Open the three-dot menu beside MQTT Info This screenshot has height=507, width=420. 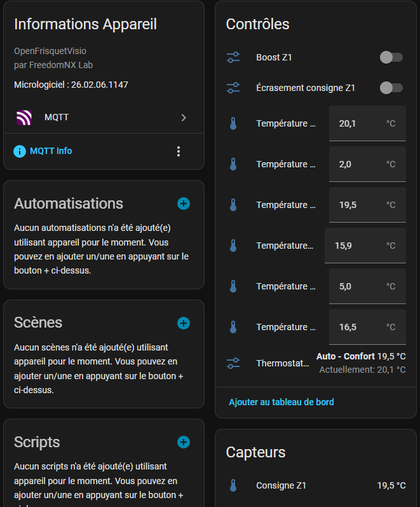point(179,151)
